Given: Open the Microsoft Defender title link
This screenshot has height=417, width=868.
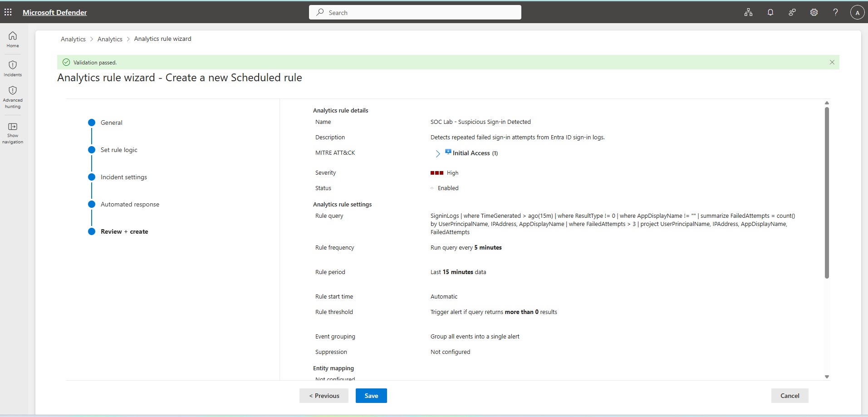Looking at the screenshot, I should click(x=55, y=12).
